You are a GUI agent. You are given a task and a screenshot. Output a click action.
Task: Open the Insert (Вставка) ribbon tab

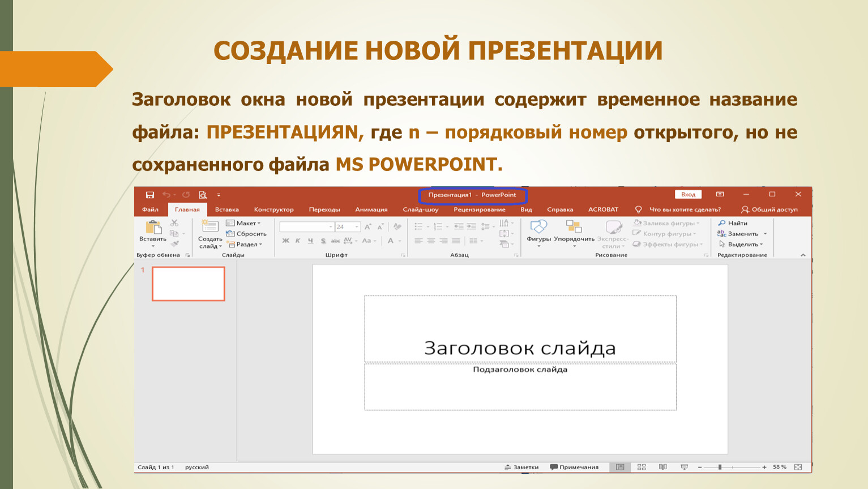pyautogui.click(x=226, y=209)
